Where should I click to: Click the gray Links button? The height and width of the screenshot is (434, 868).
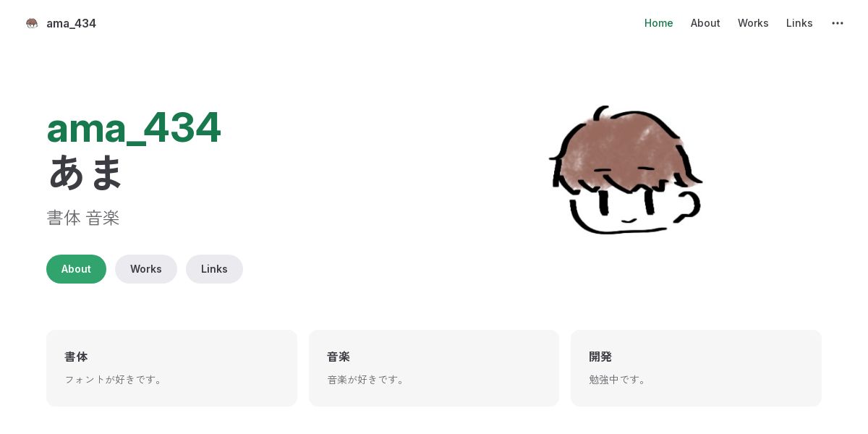pyautogui.click(x=214, y=269)
